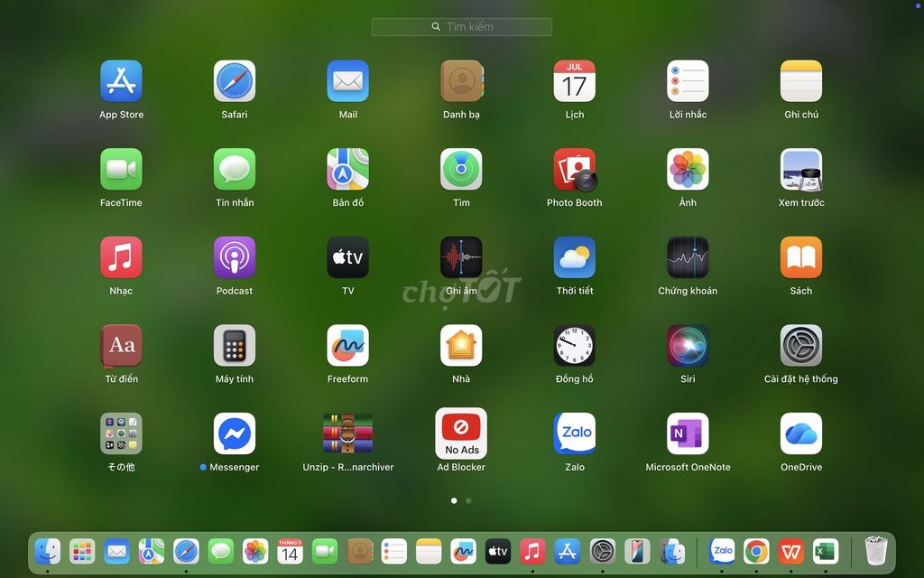Open Xem trước preview app

(x=801, y=169)
